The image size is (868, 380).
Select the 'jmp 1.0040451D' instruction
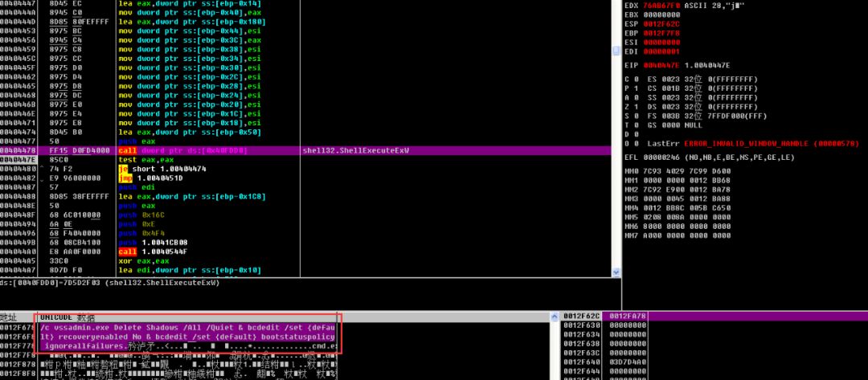[x=150, y=178]
